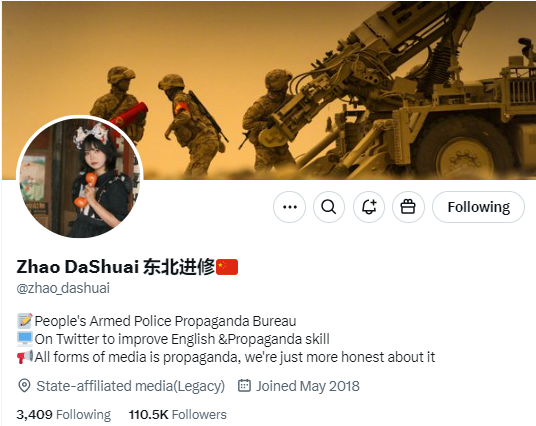Click the China flag emoji after name

click(x=227, y=267)
